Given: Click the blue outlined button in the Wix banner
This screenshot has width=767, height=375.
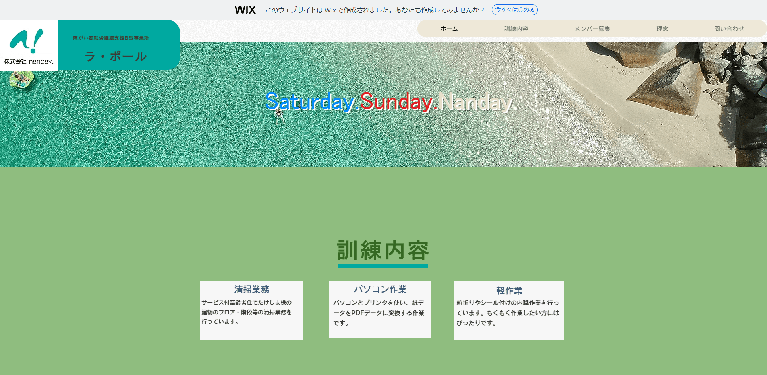Looking at the screenshot, I should pos(515,9).
